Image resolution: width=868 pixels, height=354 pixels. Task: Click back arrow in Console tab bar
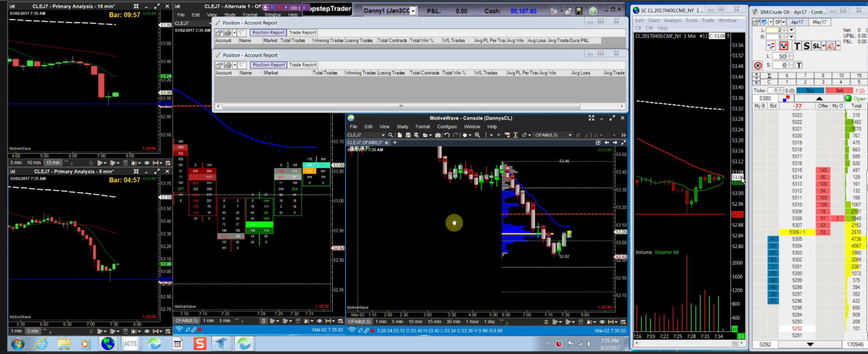[x=606, y=143]
